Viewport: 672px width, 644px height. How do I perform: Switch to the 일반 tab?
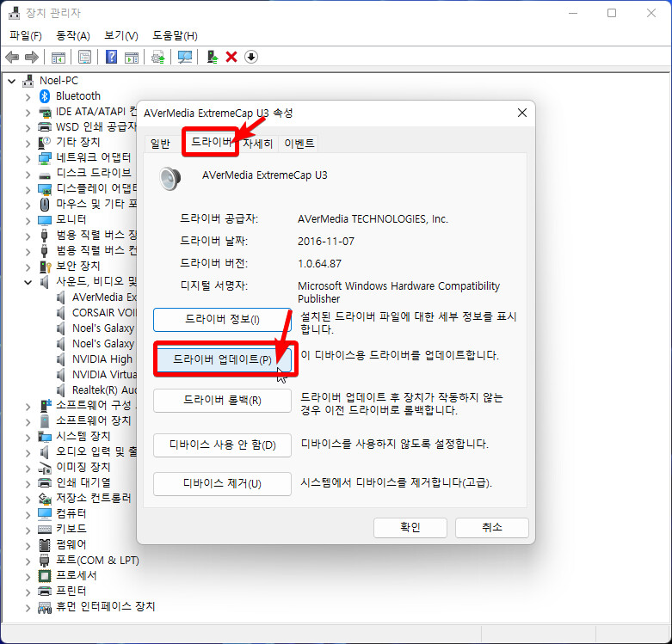click(160, 144)
